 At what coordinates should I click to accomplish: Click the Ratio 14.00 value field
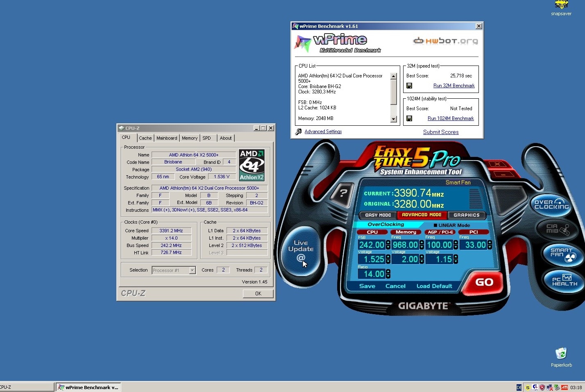(x=372, y=274)
